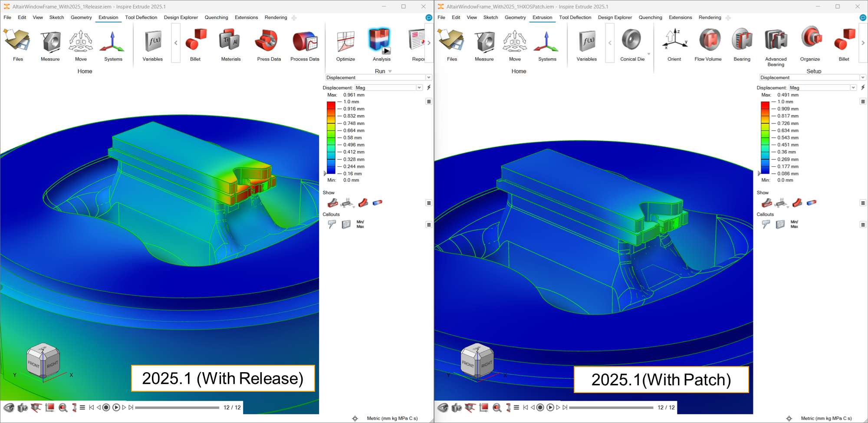This screenshot has width=868, height=423.
Task: Open Materials tool in left window
Action: (x=230, y=45)
